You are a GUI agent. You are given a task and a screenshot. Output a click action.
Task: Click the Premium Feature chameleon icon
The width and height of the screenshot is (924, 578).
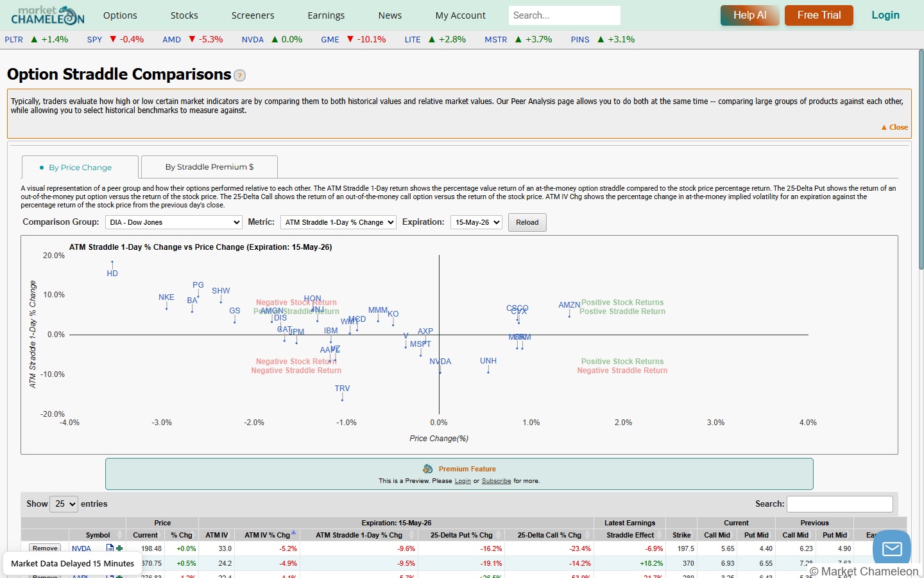pos(427,469)
